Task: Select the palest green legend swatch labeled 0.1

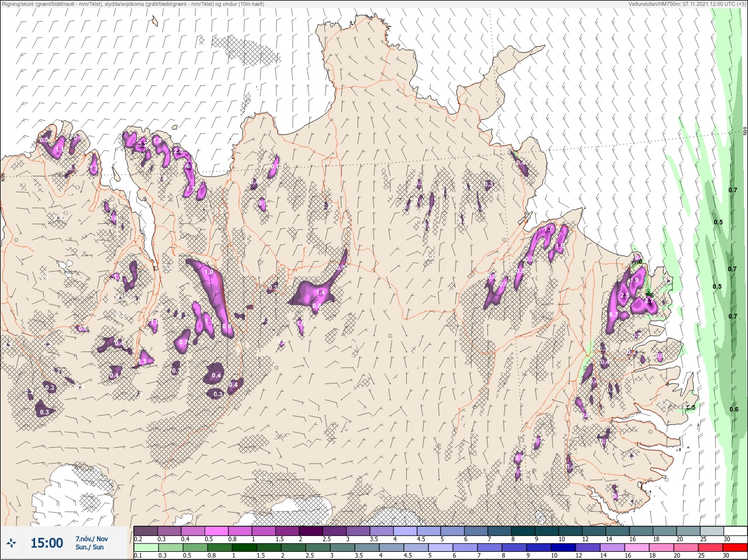Action: [146, 548]
